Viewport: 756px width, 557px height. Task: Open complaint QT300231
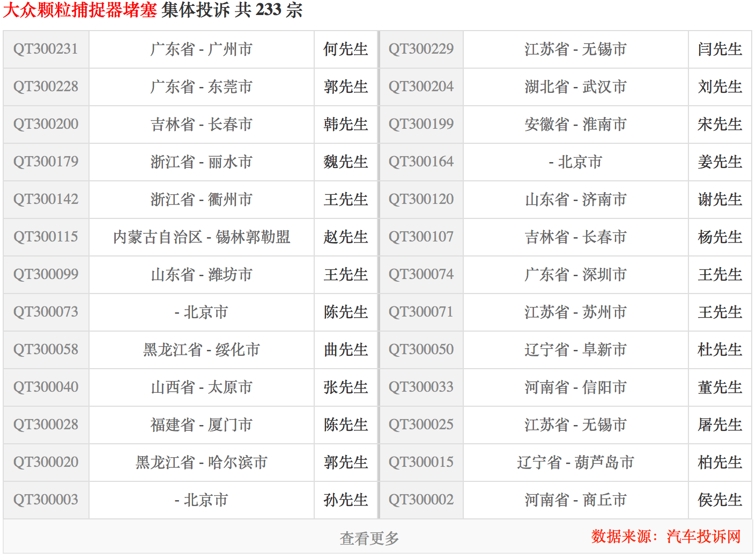pos(46,49)
